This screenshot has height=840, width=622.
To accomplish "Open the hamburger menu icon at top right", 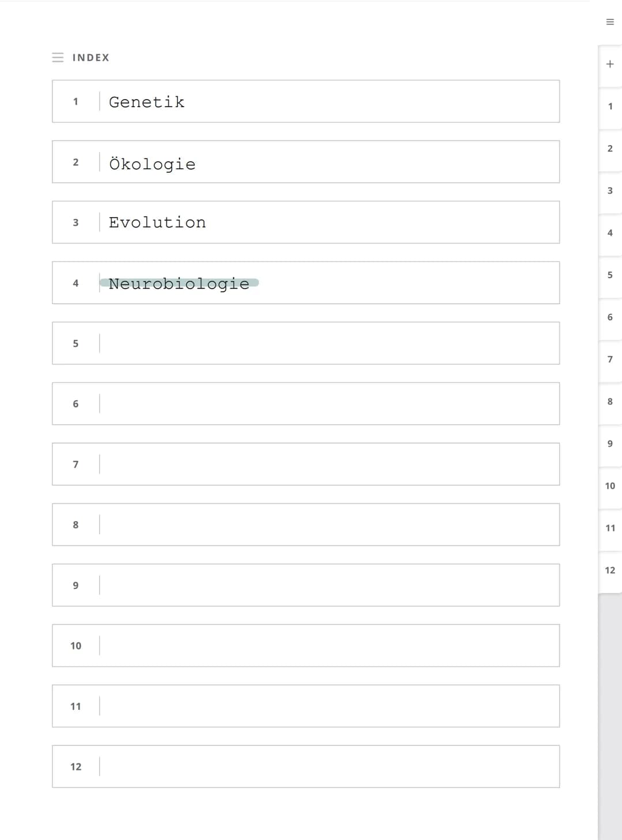I will [x=610, y=22].
